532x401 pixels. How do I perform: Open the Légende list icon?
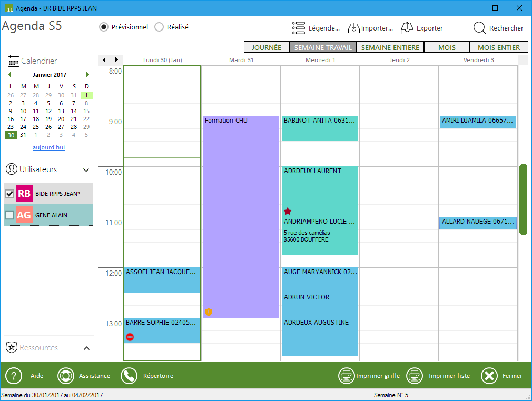coord(299,28)
